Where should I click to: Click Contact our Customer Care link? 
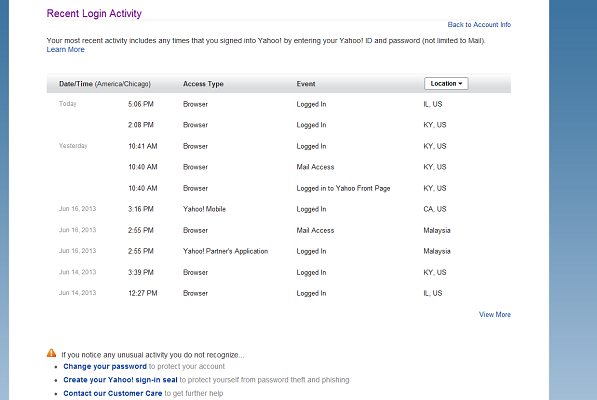113,394
